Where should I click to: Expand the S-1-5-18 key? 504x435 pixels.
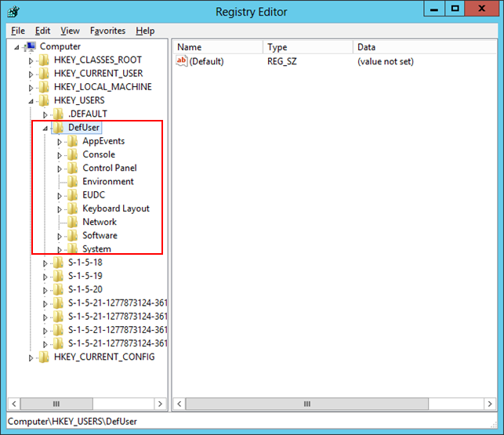(x=45, y=263)
